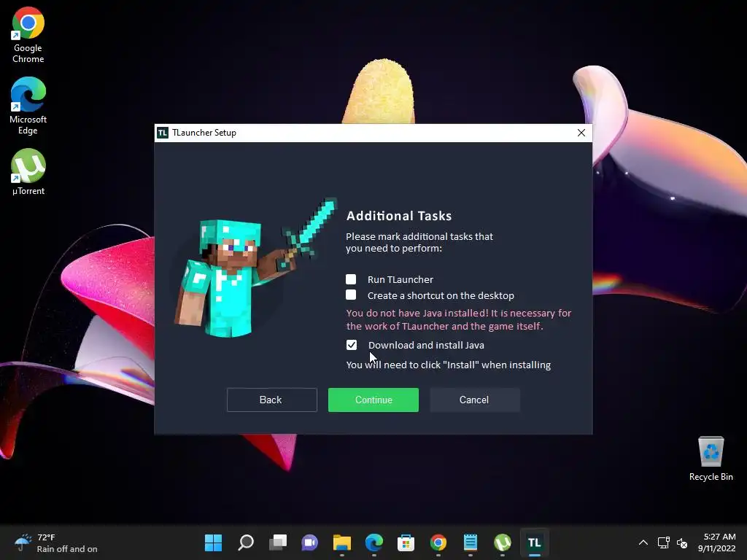Click Create a shortcut on the desktop label
The height and width of the screenshot is (560, 747).
coord(441,296)
